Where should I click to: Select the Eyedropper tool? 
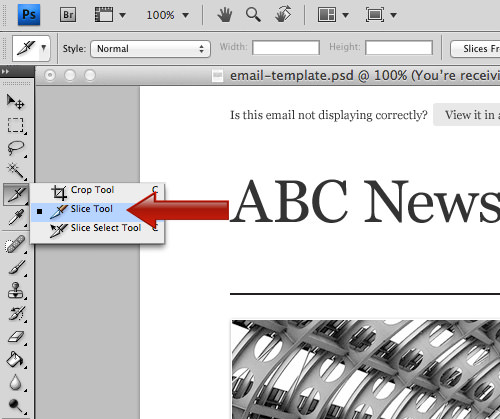click(x=15, y=217)
